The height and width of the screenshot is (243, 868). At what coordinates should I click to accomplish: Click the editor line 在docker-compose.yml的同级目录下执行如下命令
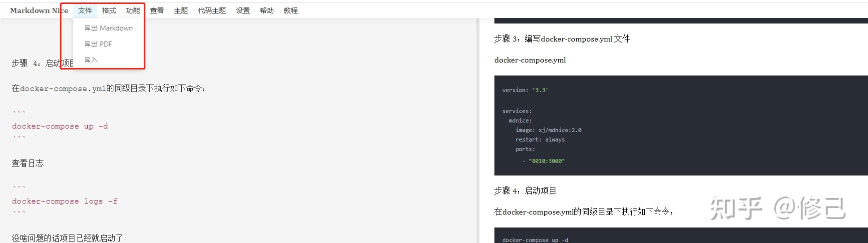[x=109, y=88]
